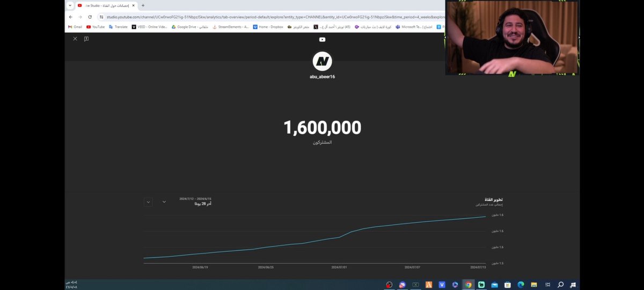
Task: Go forward with the browser forward arrow
Action: tap(80, 17)
